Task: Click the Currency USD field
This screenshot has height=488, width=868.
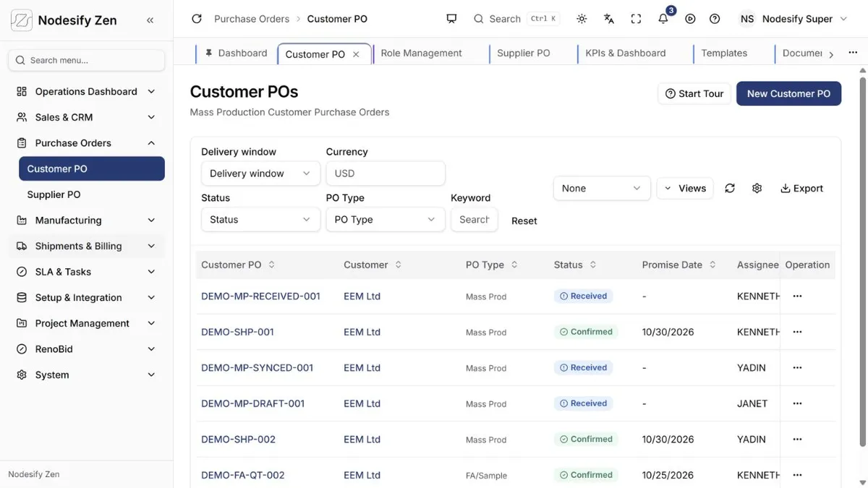Action: (x=386, y=174)
